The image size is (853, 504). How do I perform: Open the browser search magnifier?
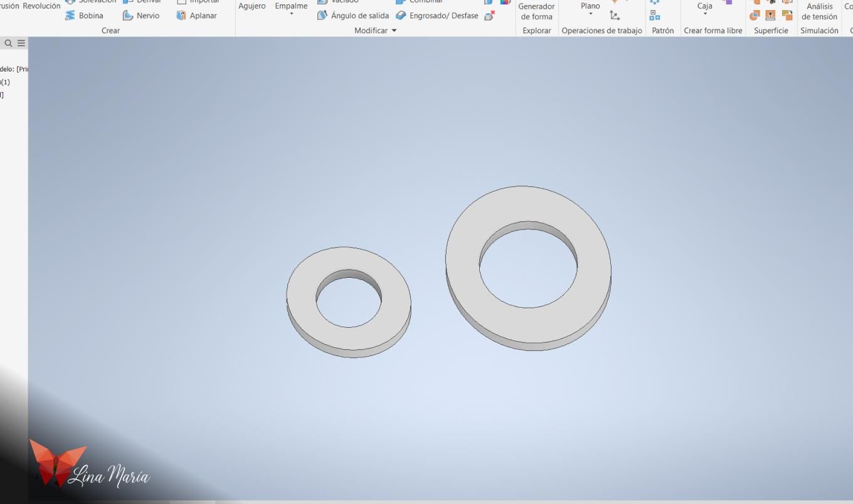click(x=8, y=43)
